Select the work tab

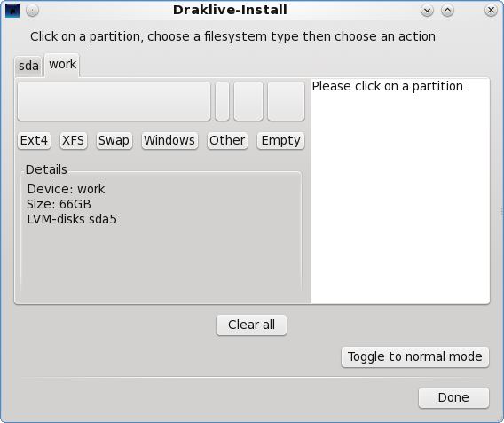62,65
